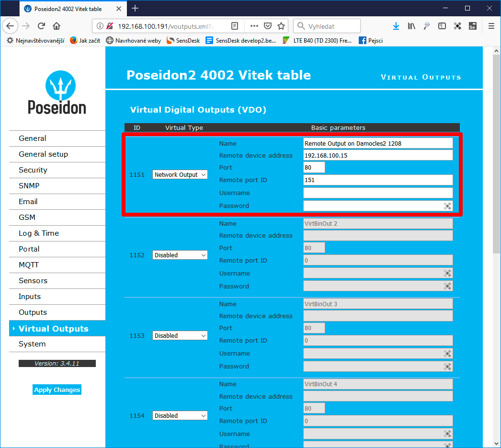Save page to Pocket icon

(x=268, y=26)
